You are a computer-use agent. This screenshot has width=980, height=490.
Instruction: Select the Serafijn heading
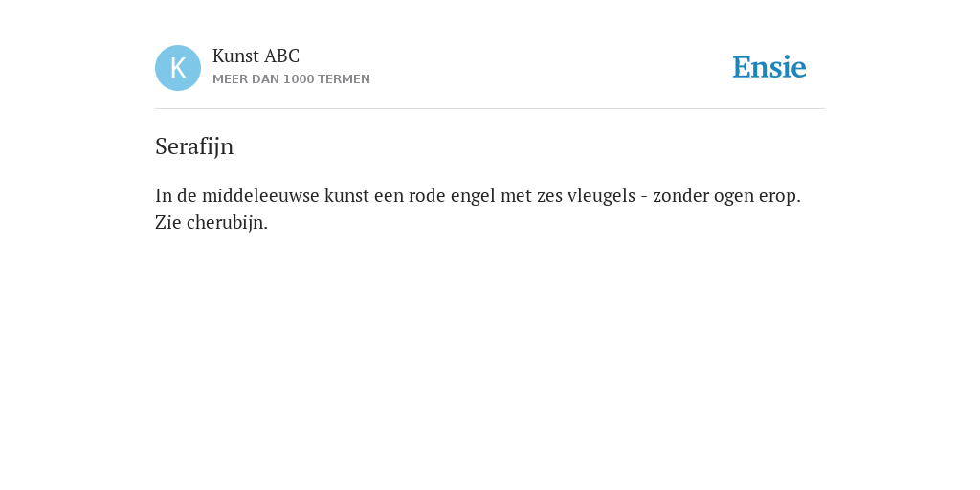194,146
